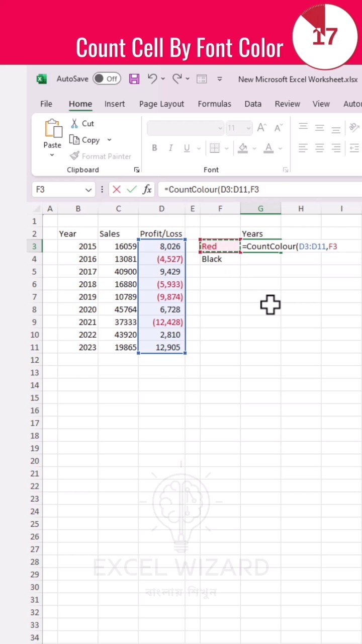
Task: Click the Save icon
Action: 134,78
